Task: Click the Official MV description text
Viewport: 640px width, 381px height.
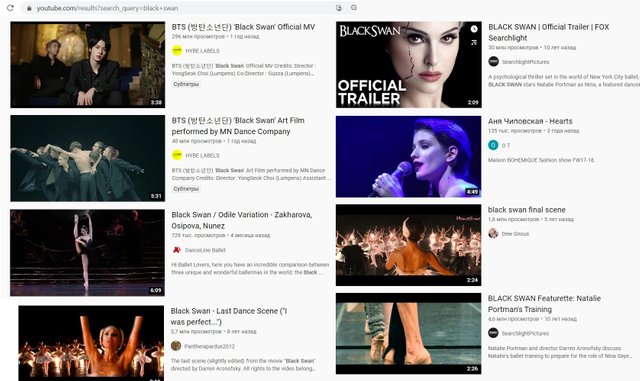Action: click(x=244, y=69)
